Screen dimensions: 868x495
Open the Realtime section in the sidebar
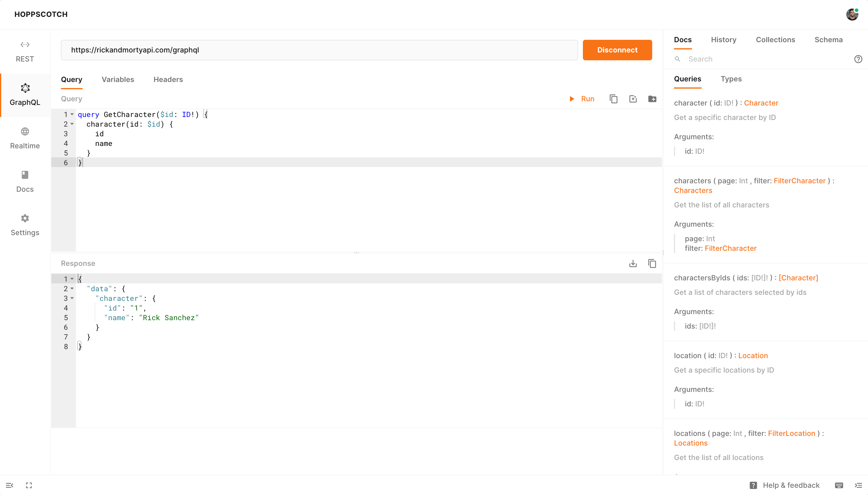[x=25, y=138]
